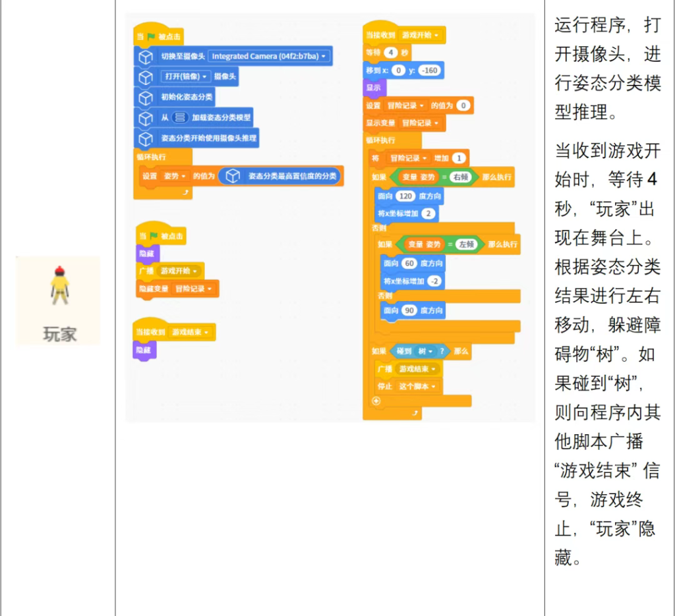This screenshot has height=616, width=675.
Task: Click the y coordinate field showing -160
Action: point(428,70)
